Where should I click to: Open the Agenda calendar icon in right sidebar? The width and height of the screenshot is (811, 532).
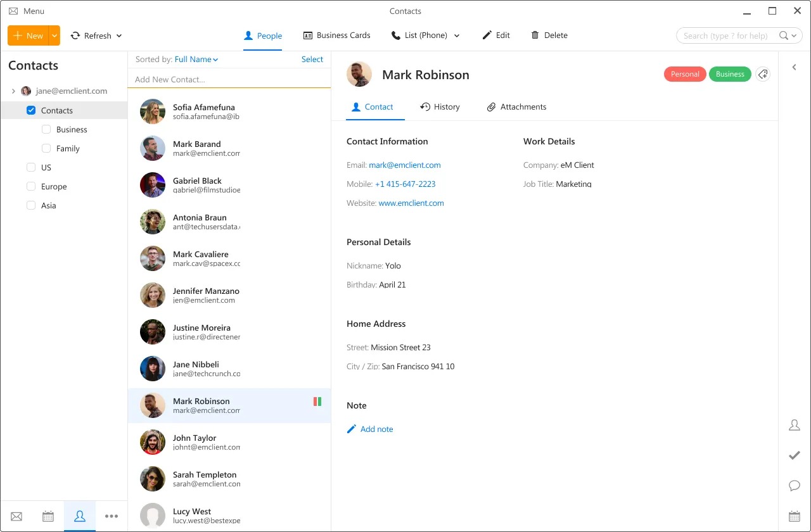[x=795, y=516]
